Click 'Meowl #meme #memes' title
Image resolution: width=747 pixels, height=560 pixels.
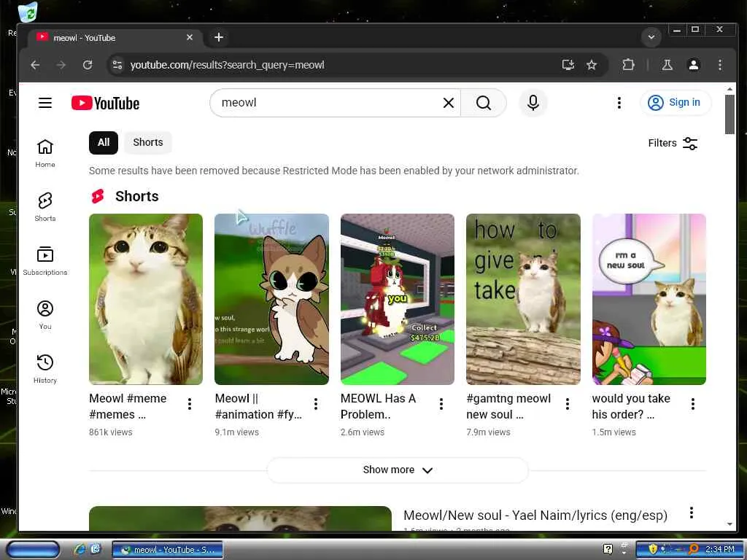tap(128, 406)
